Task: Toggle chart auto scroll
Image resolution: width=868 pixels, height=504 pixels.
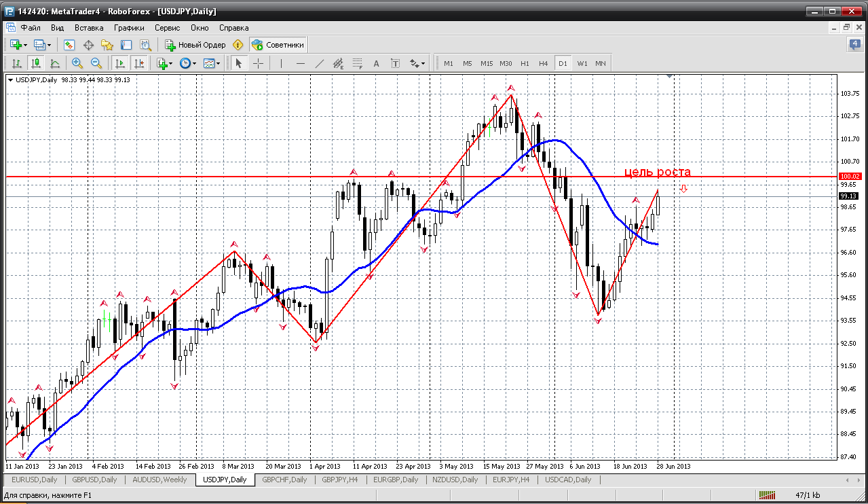Action: (x=120, y=63)
